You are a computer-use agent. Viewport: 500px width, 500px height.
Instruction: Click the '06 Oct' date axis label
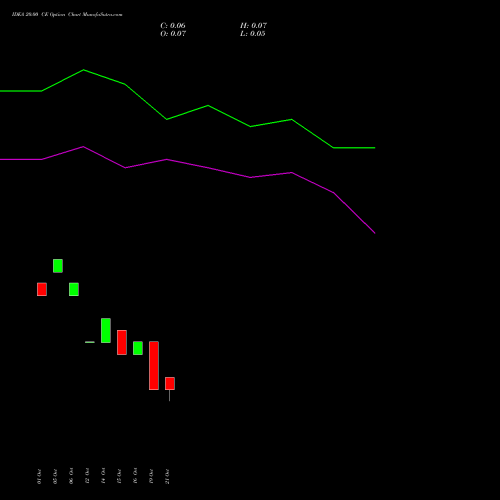coord(71,476)
